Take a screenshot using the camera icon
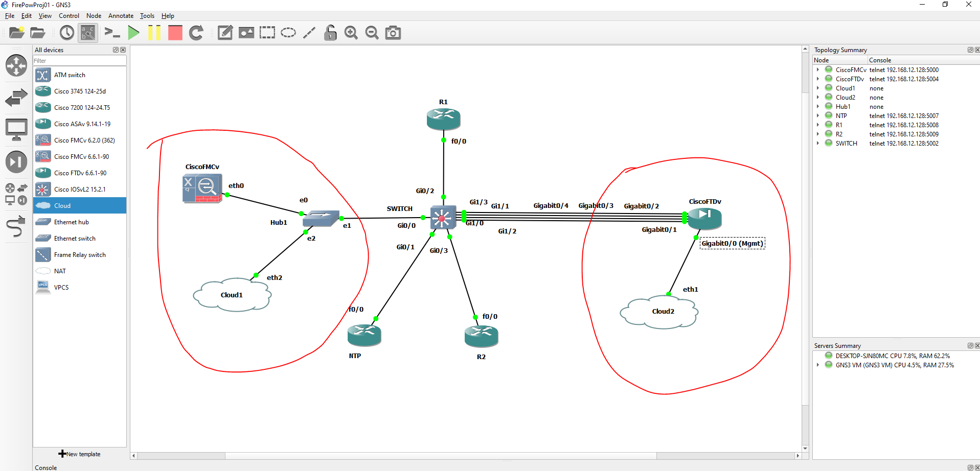The image size is (980, 471). coord(393,33)
